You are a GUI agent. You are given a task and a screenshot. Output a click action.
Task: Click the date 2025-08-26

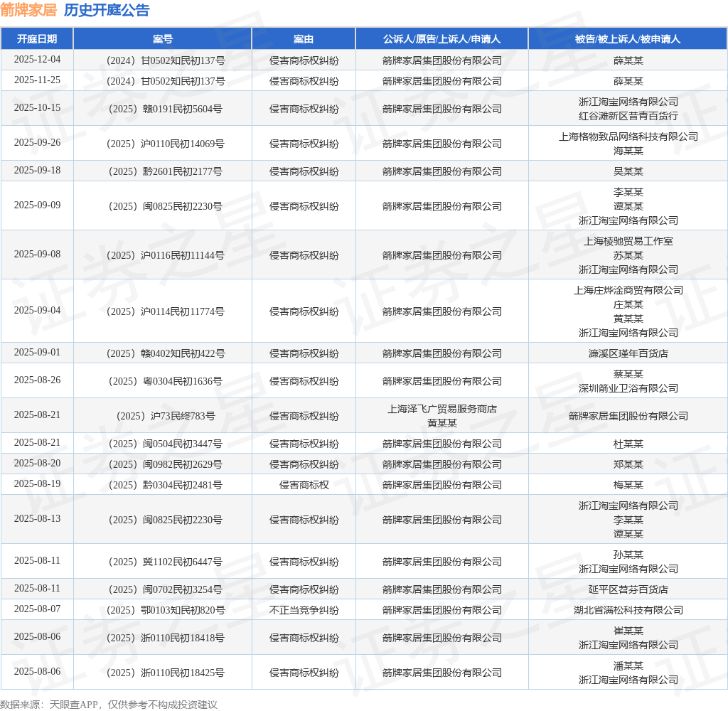coord(37,380)
